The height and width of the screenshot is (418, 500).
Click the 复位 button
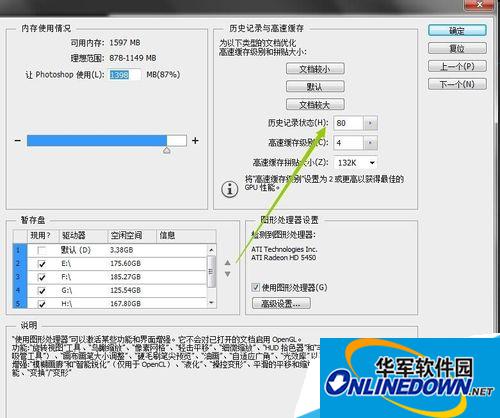click(457, 48)
